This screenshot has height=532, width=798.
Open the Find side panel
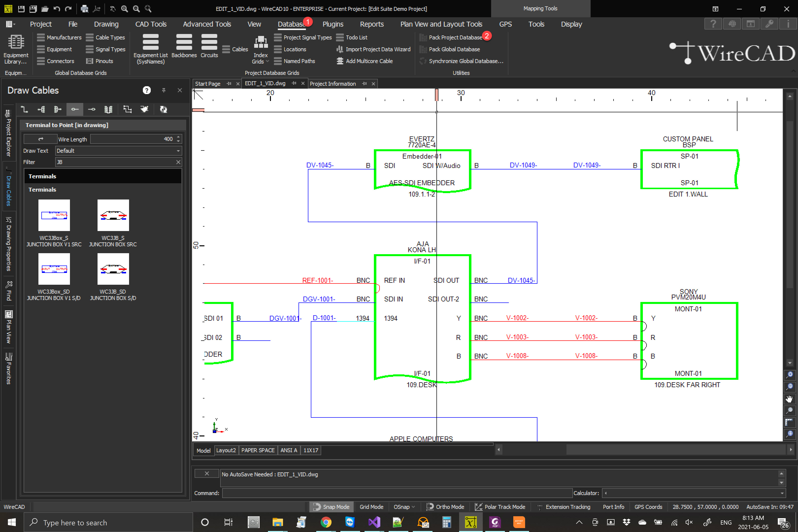pos(8,291)
